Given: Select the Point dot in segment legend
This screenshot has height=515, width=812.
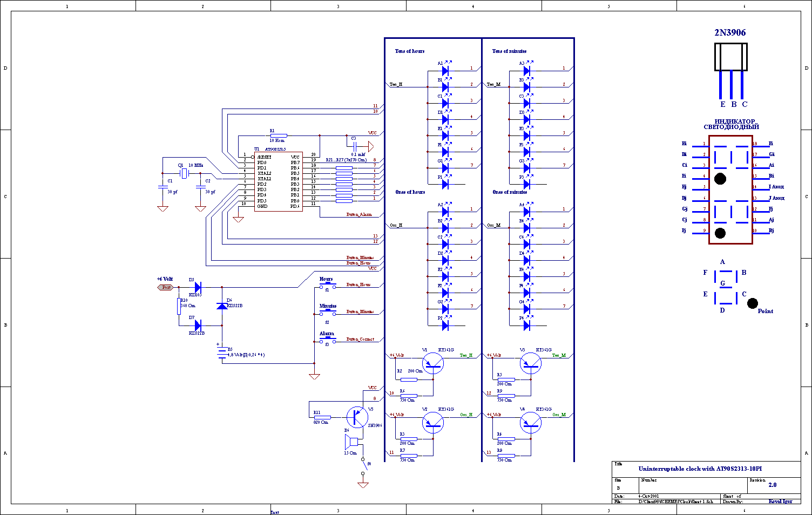Looking at the screenshot, I should click(752, 303).
